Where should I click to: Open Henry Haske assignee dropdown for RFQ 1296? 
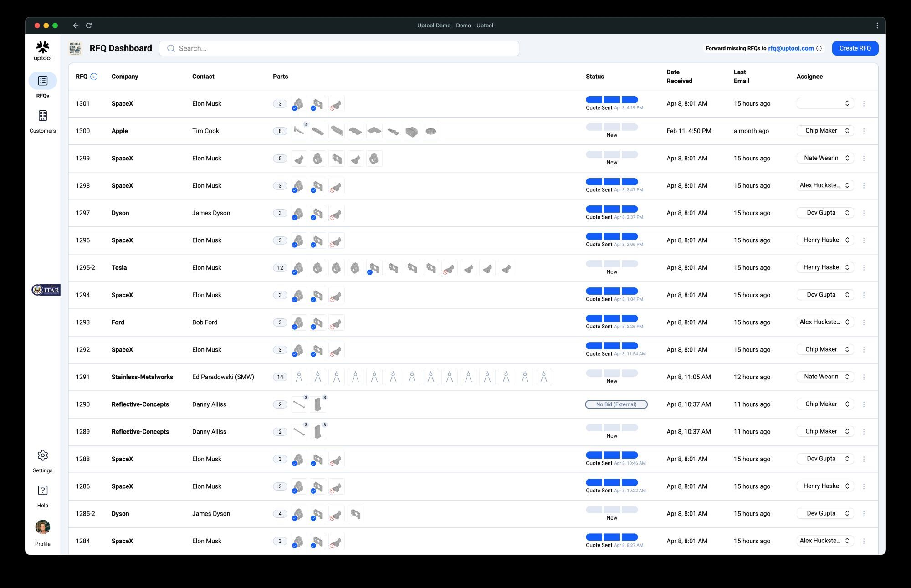point(825,240)
